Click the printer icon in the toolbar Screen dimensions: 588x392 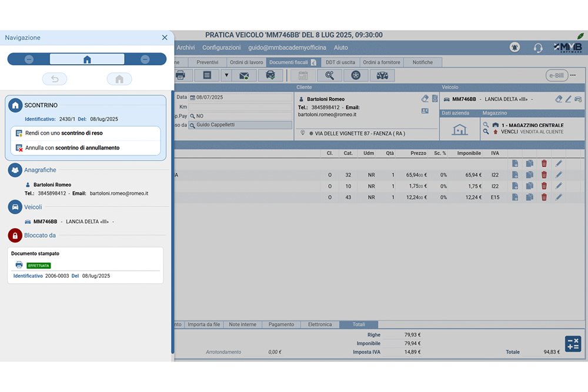click(181, 75)
